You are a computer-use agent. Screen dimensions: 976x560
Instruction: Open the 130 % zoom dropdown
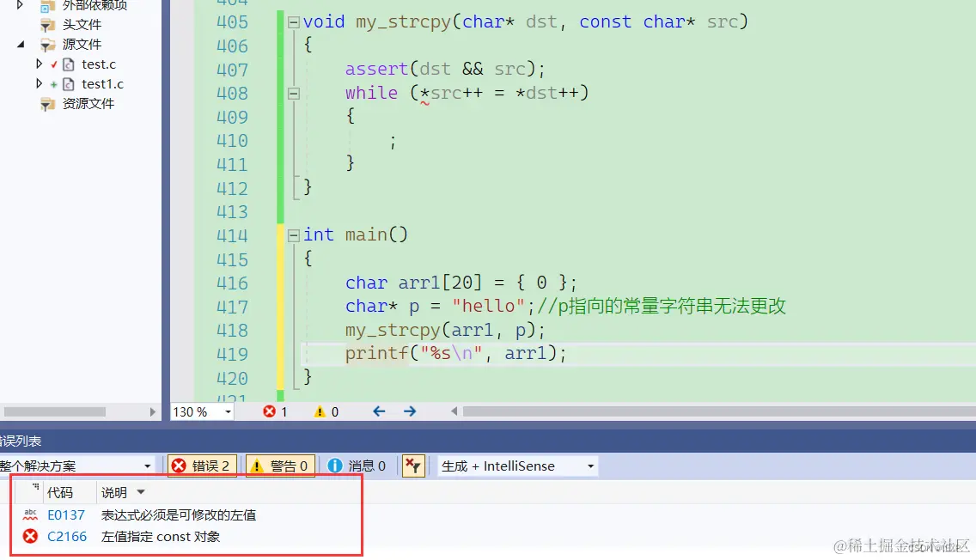pos(228,412)
